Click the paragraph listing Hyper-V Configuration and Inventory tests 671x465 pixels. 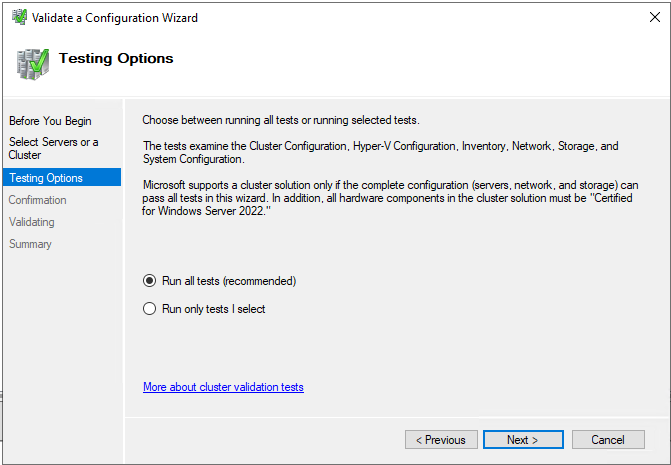point(380,152)
